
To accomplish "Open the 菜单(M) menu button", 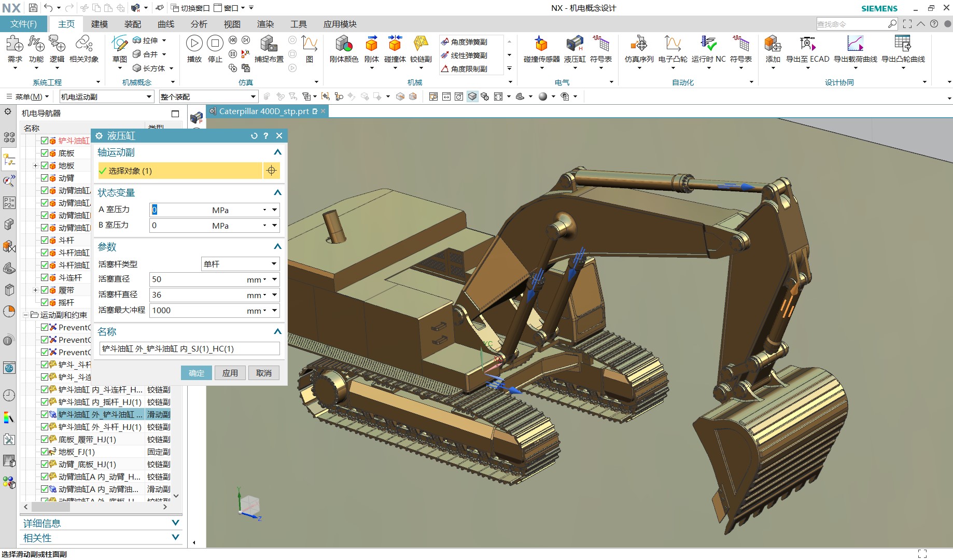I will point(28,96).
